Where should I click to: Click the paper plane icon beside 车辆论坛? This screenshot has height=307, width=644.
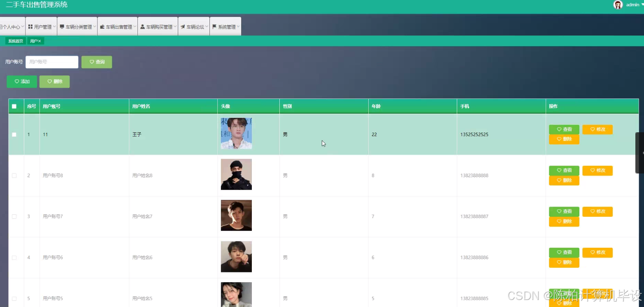pos(183,27)
